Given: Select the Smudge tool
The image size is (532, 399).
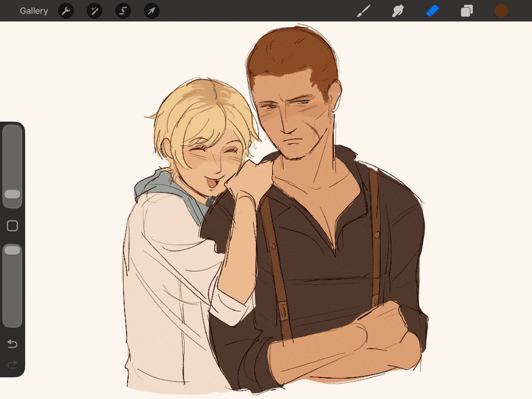Looking at the screenshot, I should (398, 11).
